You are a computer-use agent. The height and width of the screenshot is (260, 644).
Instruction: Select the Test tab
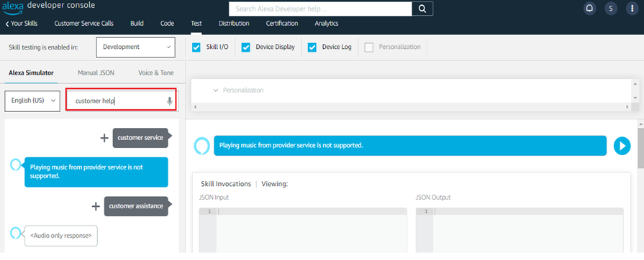[196, 24]
